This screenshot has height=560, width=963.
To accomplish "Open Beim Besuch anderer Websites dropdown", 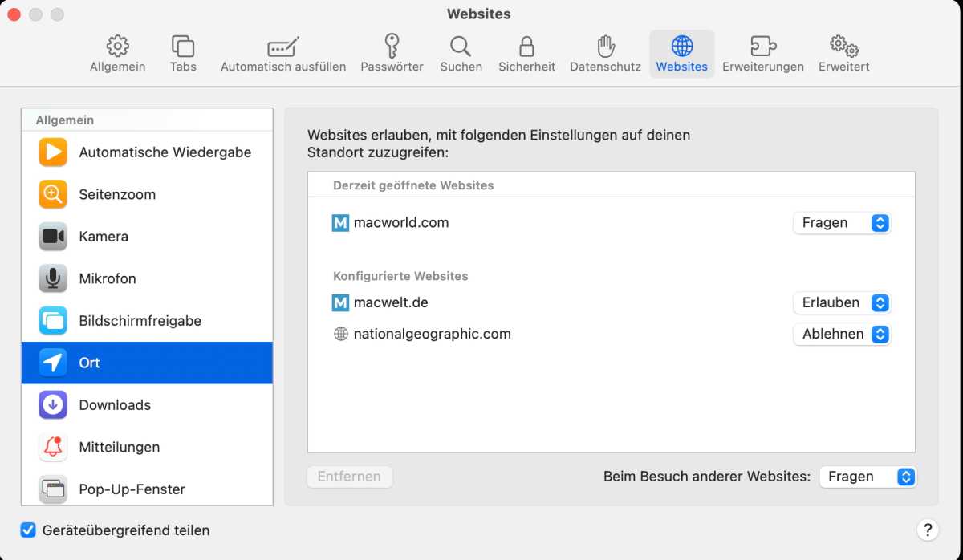I will [867, 477].
